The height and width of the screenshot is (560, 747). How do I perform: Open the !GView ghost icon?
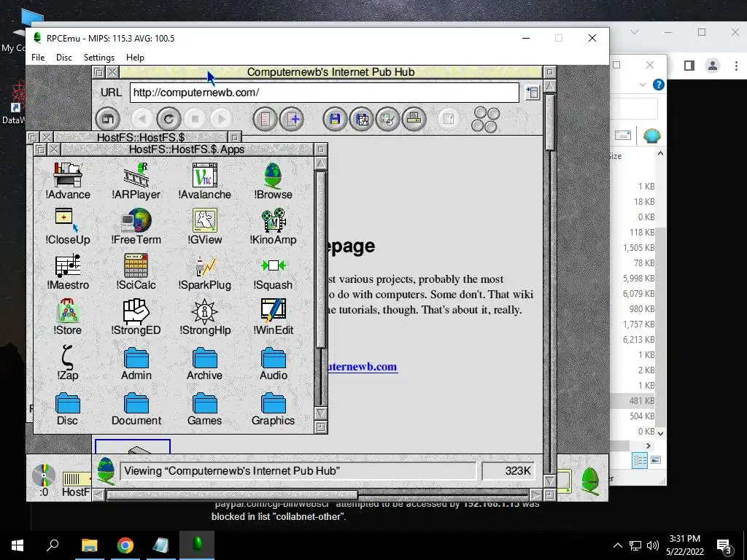(205, 226)
